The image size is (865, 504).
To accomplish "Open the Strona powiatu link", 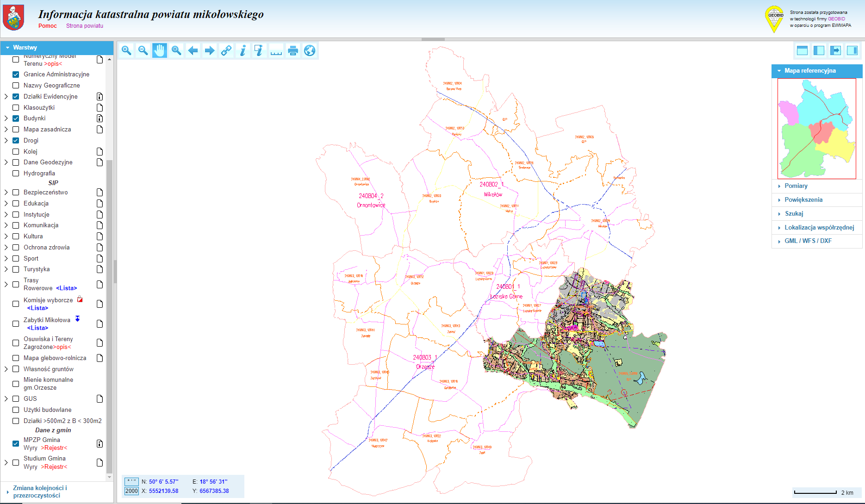I will click(x=85, y=26).
